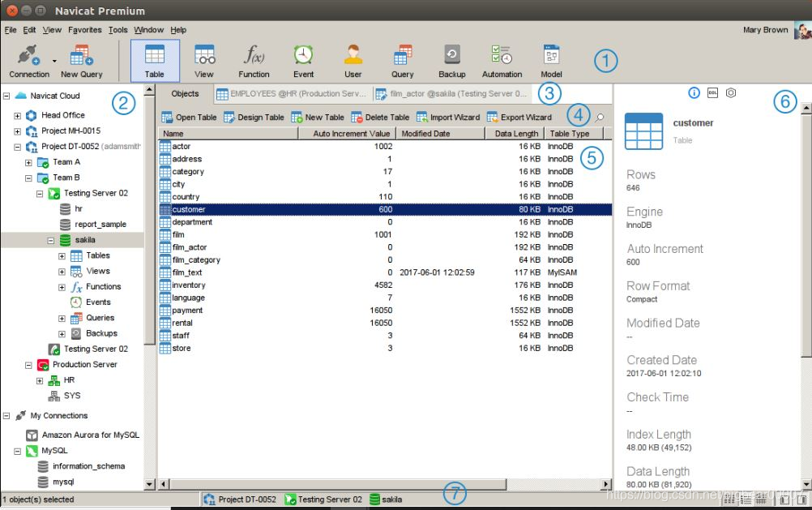The image size is (812, 510).
Task: Click the Delete Table button
Action: [379, 118]
